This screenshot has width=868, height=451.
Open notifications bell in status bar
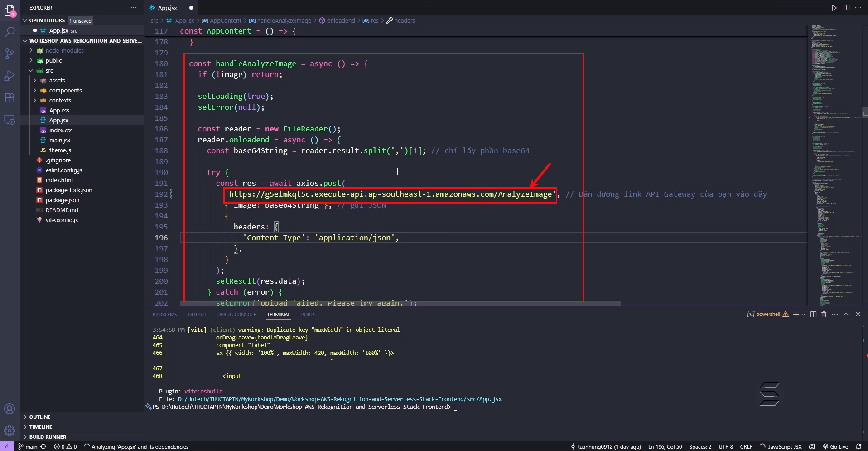858,446
